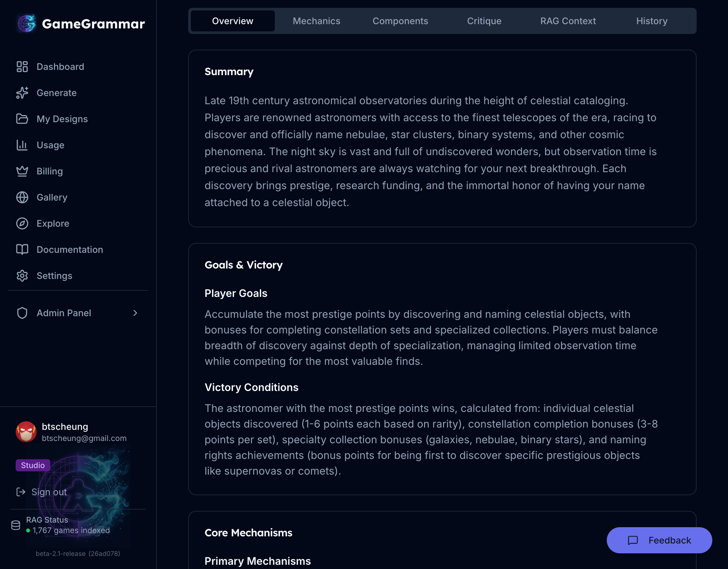Select the Explore compass icon
Viewport: 728px width, 569px height.
tap(22, 223)
